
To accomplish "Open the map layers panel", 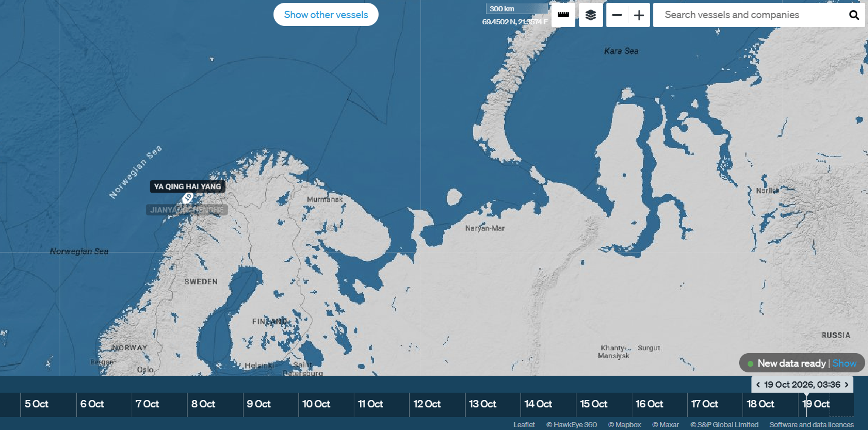I will point(591,15).
